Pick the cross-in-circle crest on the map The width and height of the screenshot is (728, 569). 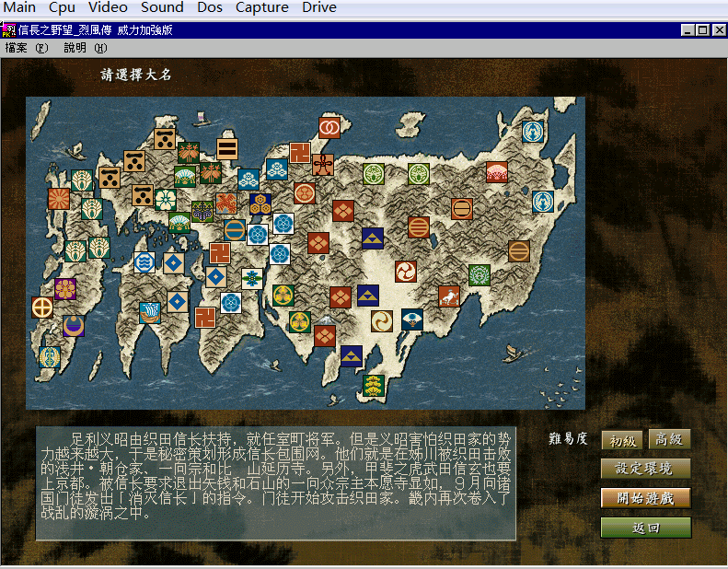tap(42, 307)
